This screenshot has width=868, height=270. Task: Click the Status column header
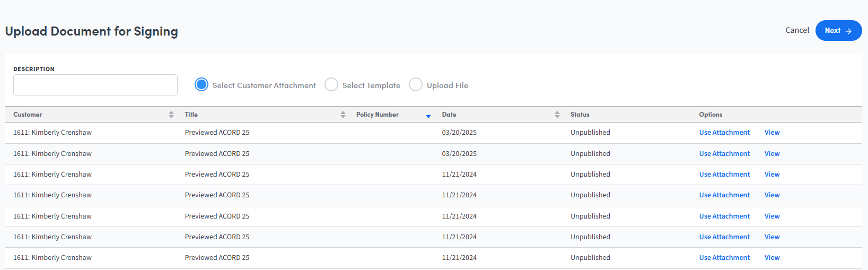point(580,115)
